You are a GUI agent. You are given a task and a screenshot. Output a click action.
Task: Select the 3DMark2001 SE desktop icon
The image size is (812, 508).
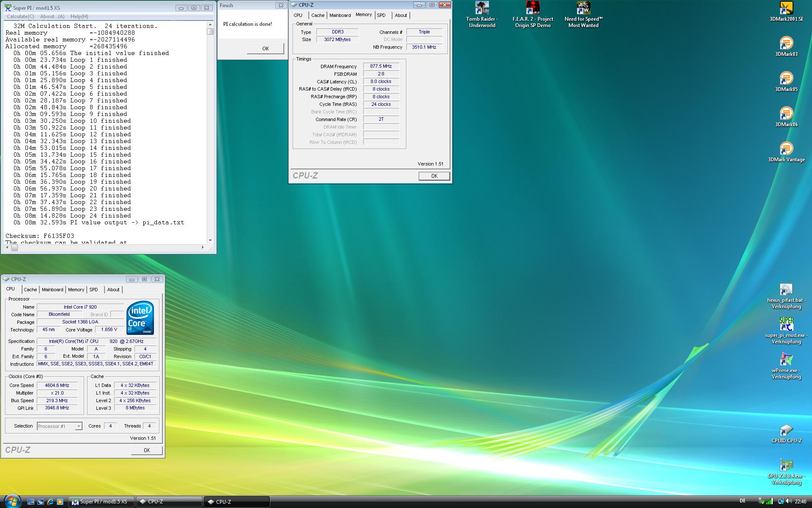pyautogui.click(x=786, y=11)
